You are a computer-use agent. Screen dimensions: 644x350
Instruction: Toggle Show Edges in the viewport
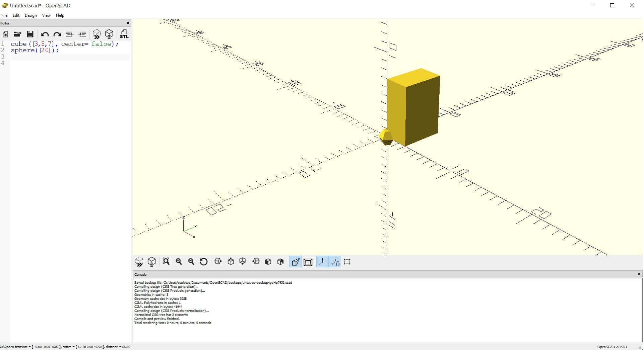coord(347,262)
